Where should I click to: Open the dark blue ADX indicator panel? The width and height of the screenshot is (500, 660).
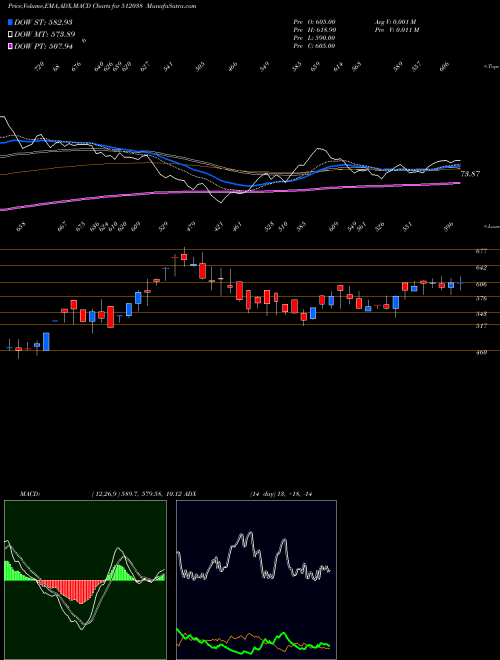click(x=256, y=580)
